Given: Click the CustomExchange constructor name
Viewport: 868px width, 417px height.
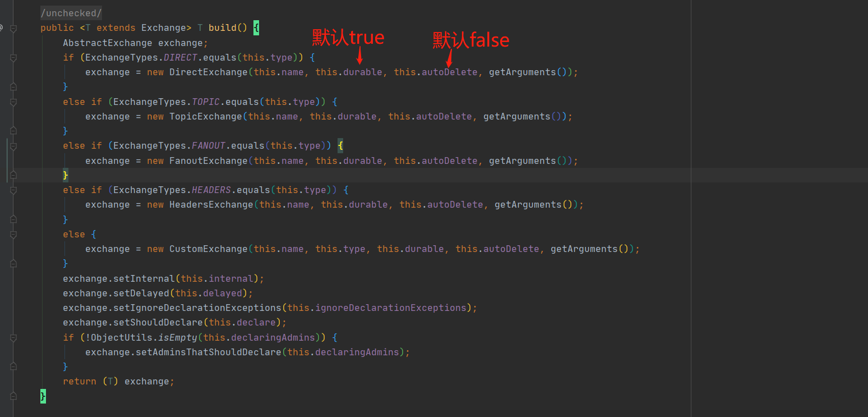Looking at the screenshot, I should 209,249.
